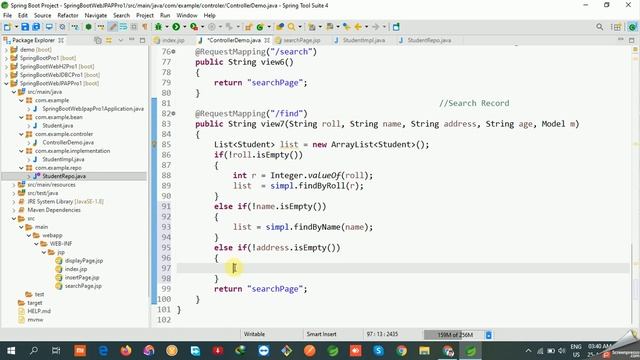Click Collapse All in Package Explorer

(98, 40)
